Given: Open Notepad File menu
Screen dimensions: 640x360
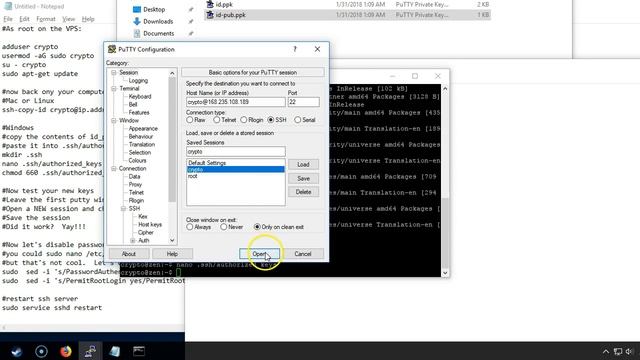Looking at the screenshot, I should (8, 19).
